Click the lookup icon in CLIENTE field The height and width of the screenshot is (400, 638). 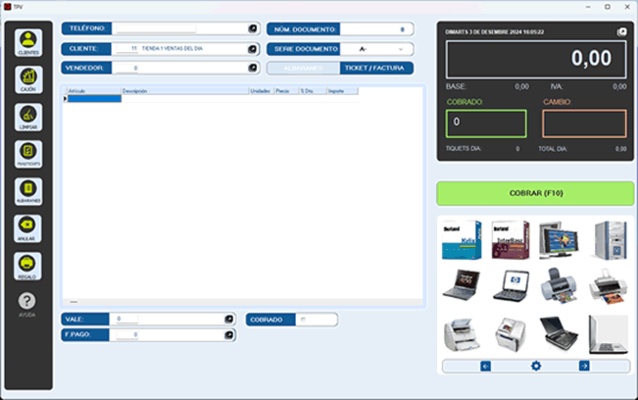pyautogui.click(x=252, y=49)
